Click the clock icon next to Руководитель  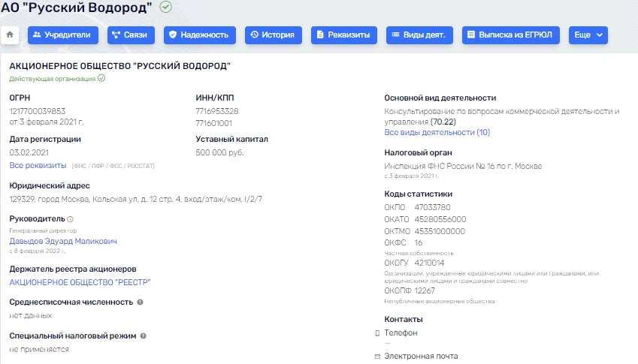(70, 219)
